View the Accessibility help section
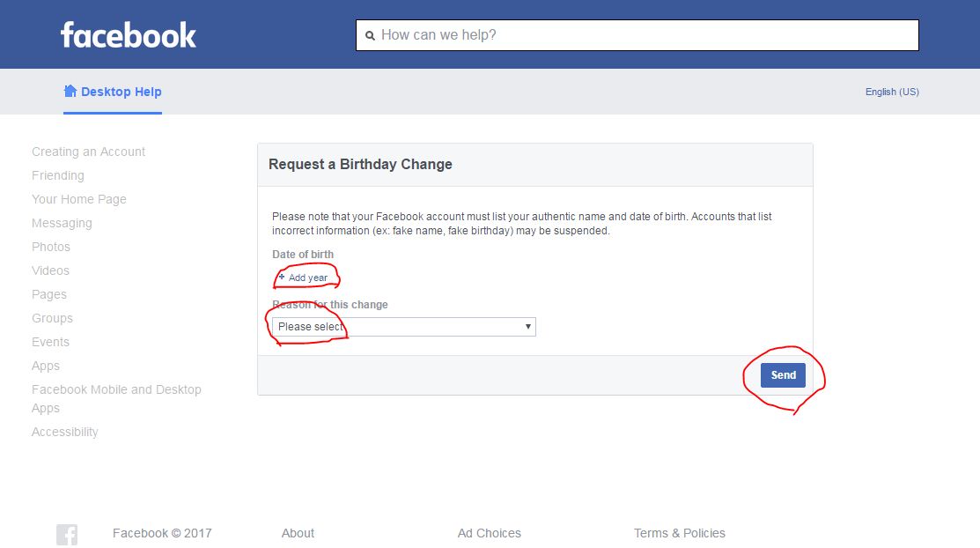The height and width of the screenshot is (548, 980). 65,432
